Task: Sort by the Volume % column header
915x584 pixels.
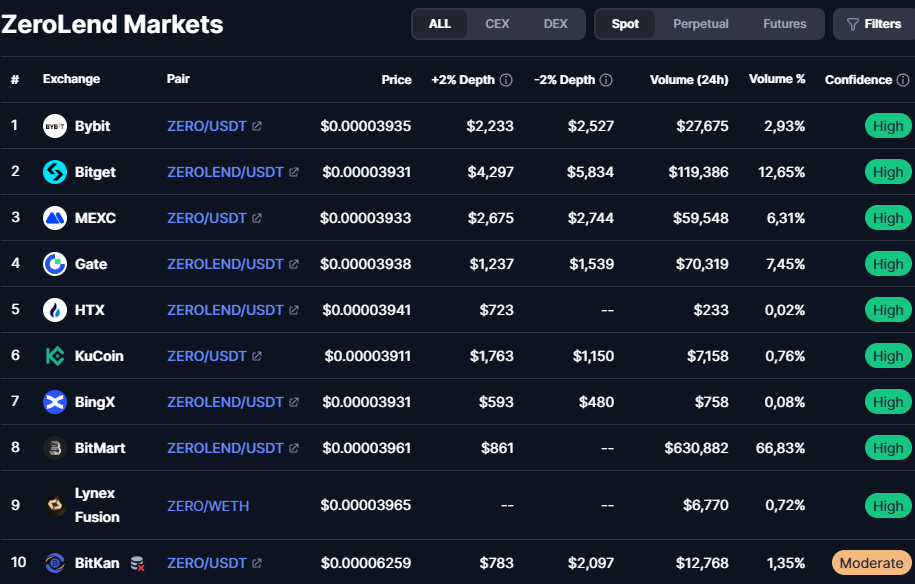Action: tap(777, 79)
